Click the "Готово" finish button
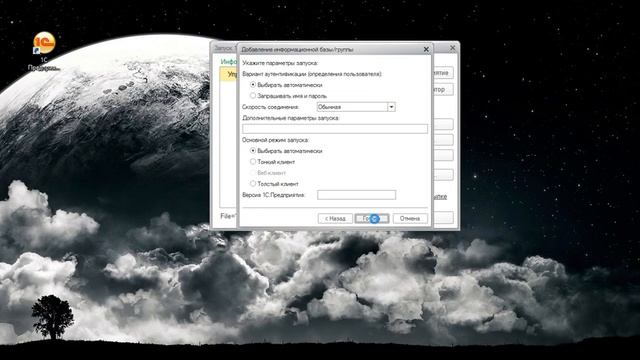 372,219
